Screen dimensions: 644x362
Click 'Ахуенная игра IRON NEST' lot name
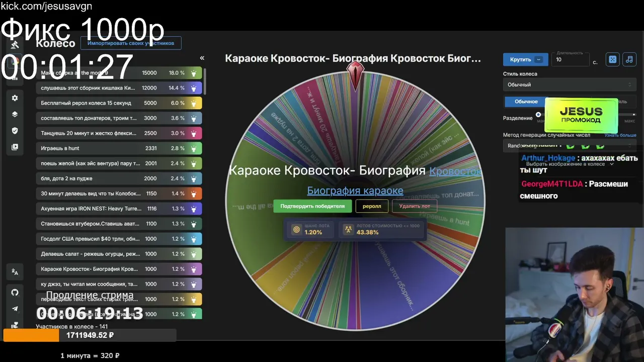tap(92, 209)
